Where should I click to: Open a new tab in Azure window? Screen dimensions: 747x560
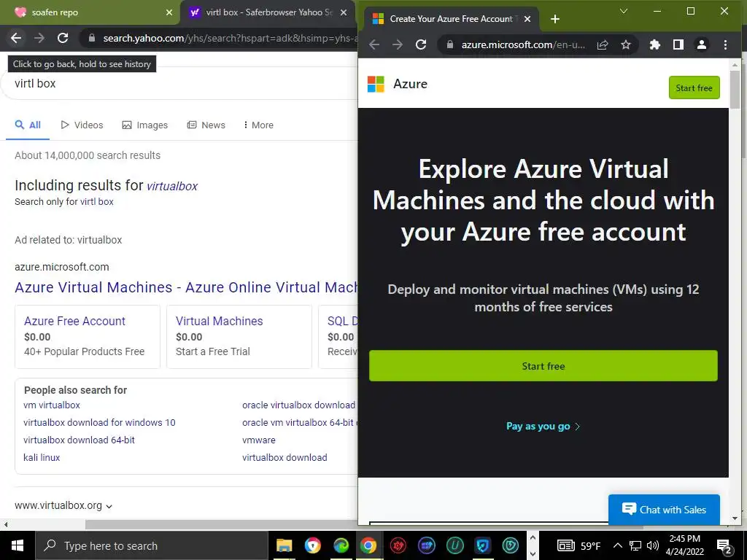pyautogui.click(x=555, y=18)
